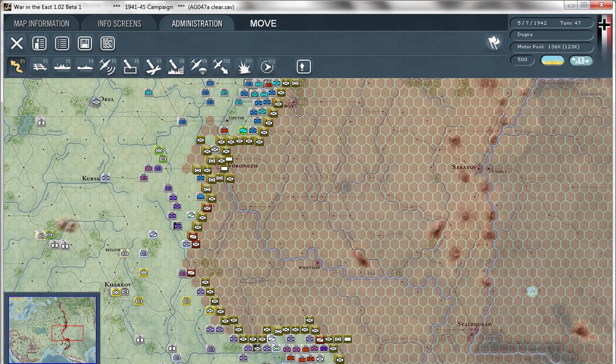Select the F5 air recon mode icon

pyautogui.click(x=108, y=67)
